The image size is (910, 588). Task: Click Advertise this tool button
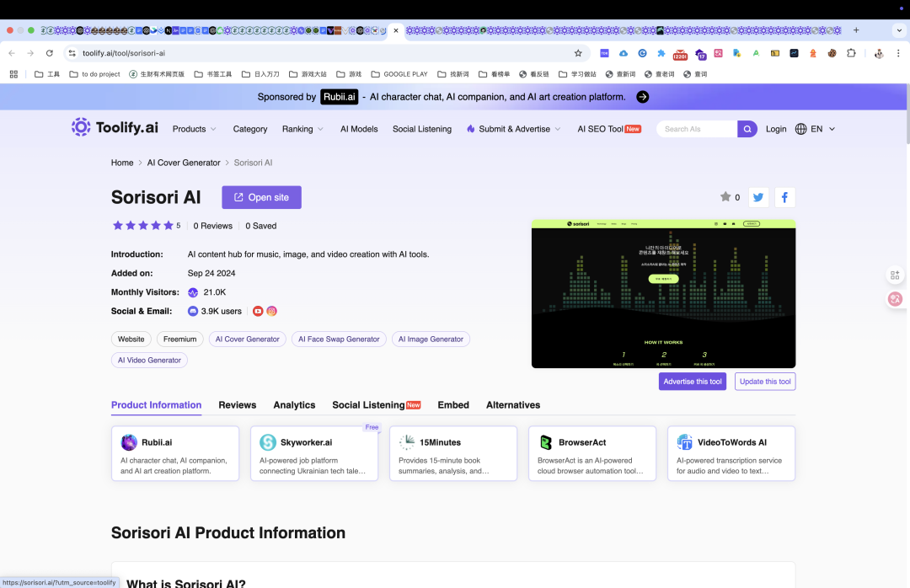[x=693, y=382]
